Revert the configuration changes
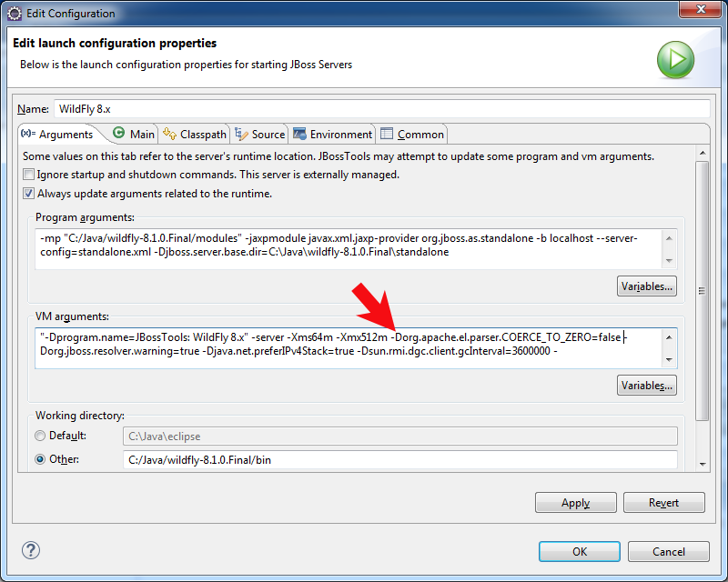 point(664,503)
